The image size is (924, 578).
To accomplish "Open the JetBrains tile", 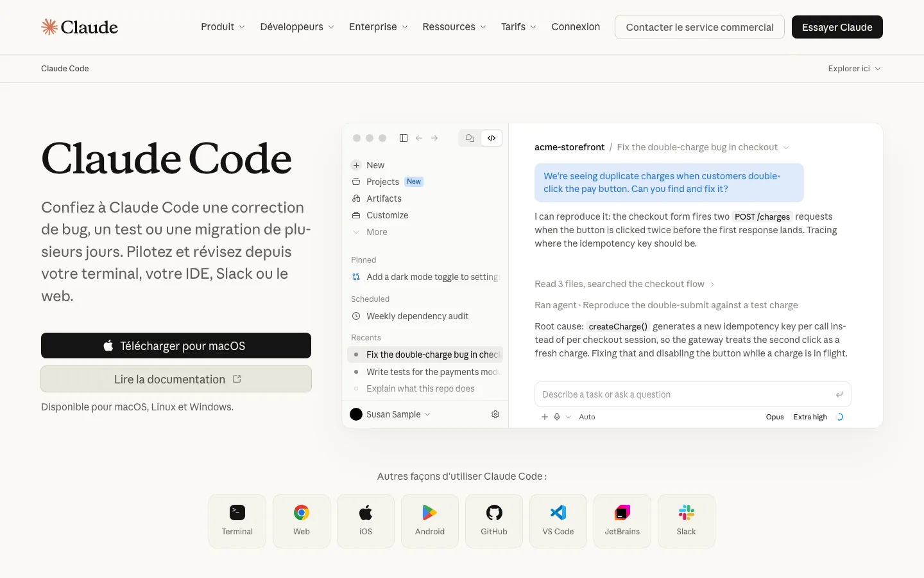I will pos(622,521).
